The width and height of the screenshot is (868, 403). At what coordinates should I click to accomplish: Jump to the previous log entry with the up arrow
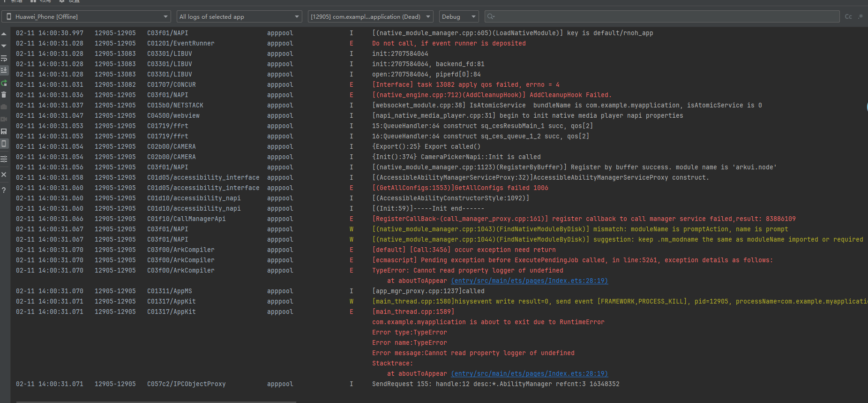click(4, 34)
